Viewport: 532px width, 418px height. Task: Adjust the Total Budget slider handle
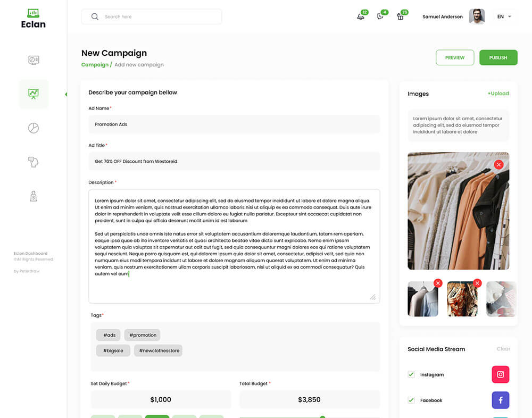323,416
